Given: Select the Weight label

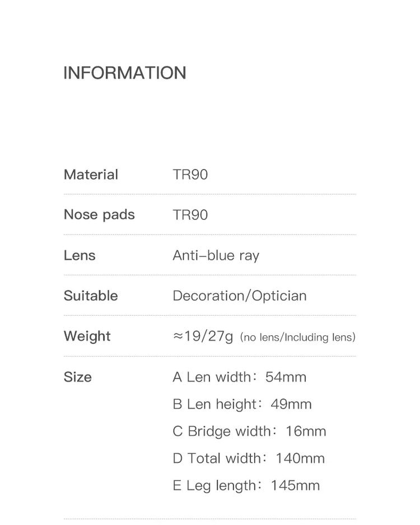Looking at the screenshot, I should click(87, 336).
